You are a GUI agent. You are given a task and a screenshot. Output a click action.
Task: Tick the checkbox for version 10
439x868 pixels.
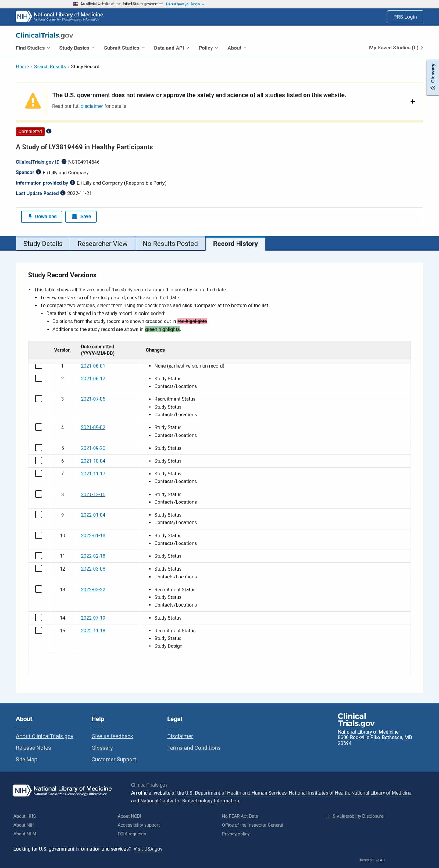pos(39,535)
